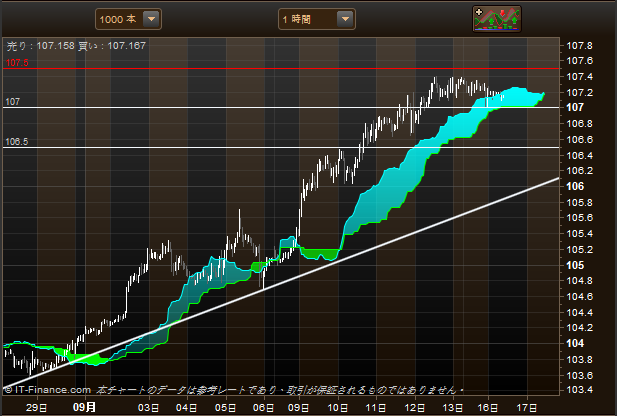Open the 1000本 bar count dropdown

[x=128, y=19]
